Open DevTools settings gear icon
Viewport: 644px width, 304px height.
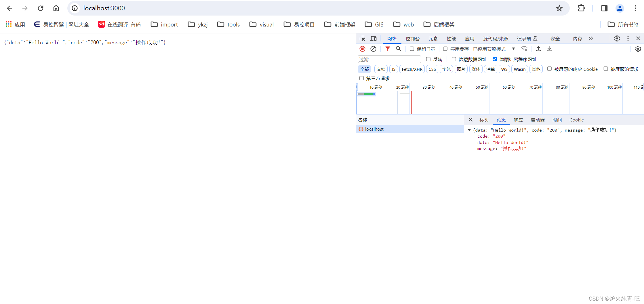click(x=617, y=39)
